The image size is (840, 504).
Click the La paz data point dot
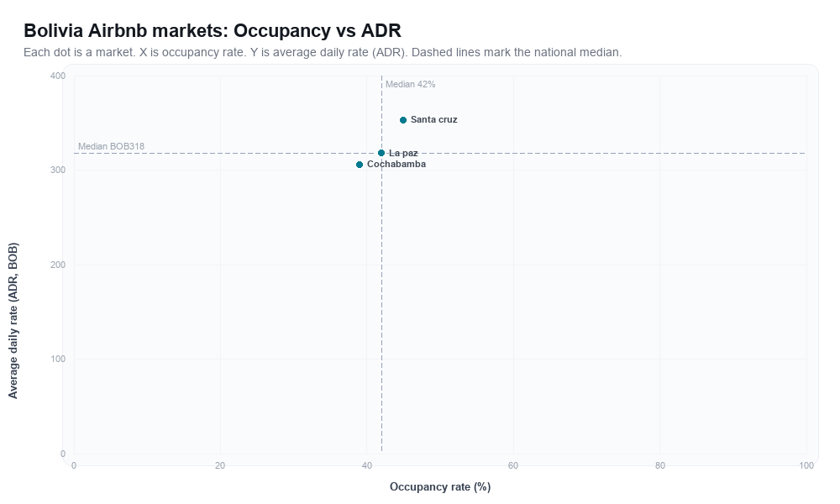pos(381,153)
